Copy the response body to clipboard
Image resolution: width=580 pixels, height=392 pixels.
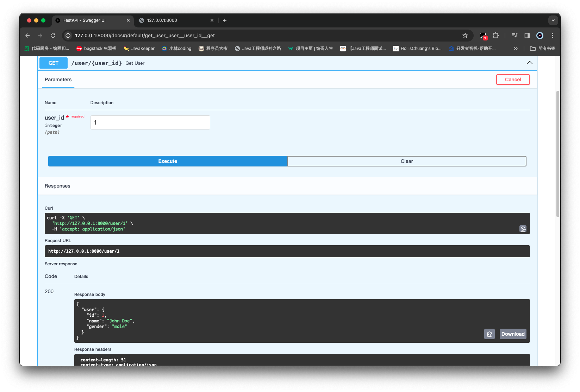click(x=489, y=334)
